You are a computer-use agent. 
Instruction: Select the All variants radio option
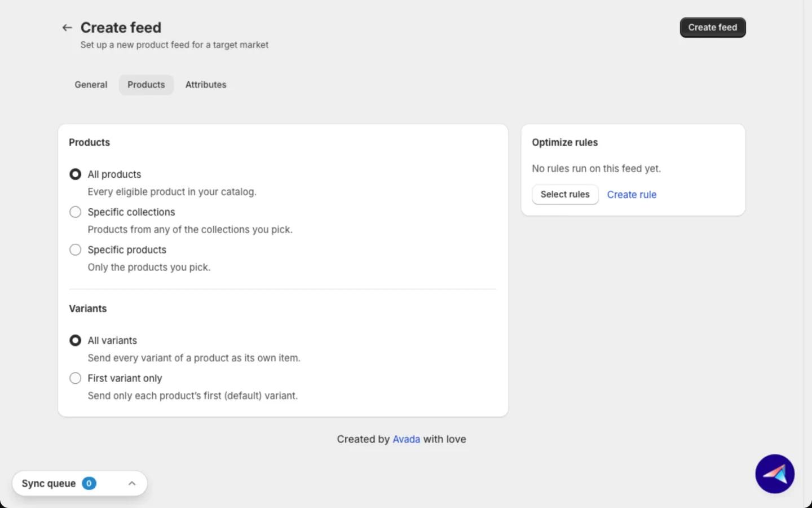coord(75,340)
